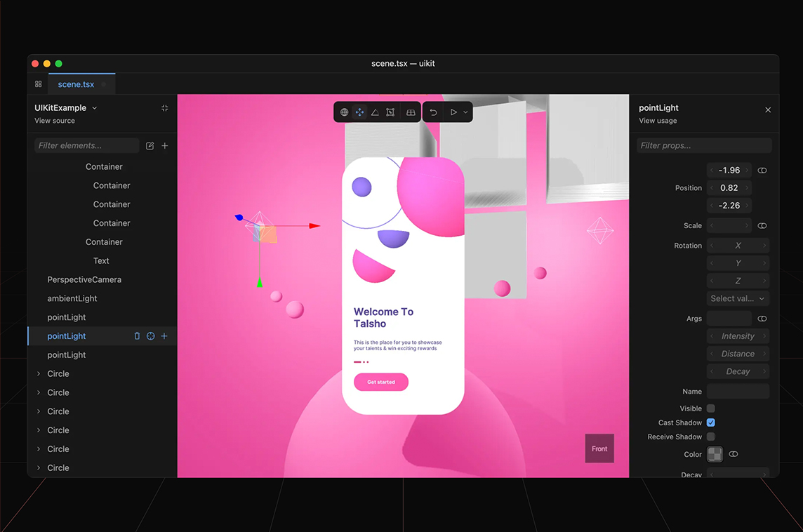Viewport: 803px width, 532px height.
Task: Expand the fourth Circle tree item
Action: pyautogui.click(x=39, y=430)
